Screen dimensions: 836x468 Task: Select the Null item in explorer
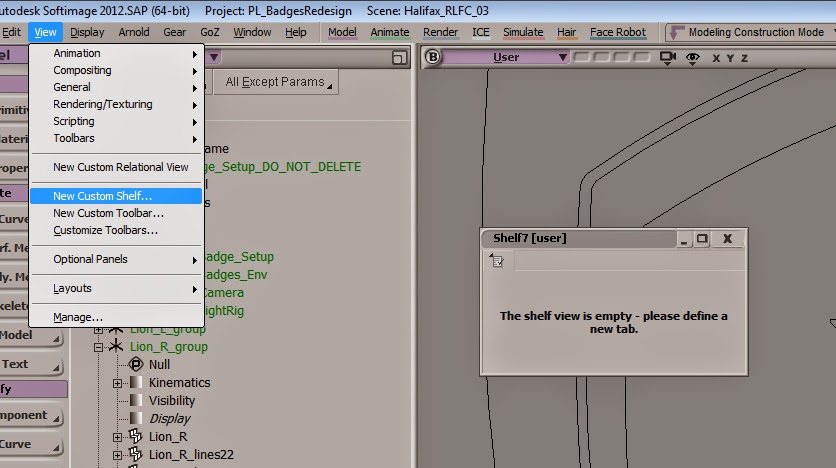159,365
